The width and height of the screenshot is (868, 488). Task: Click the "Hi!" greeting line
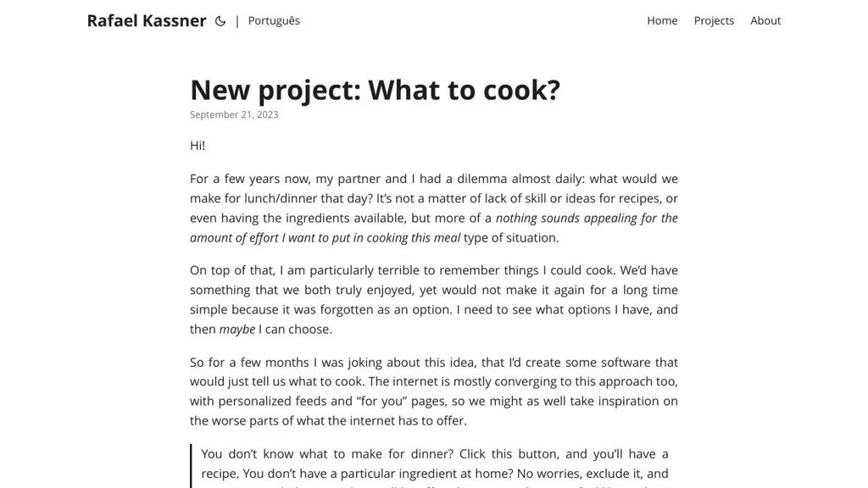coord(198,145)
